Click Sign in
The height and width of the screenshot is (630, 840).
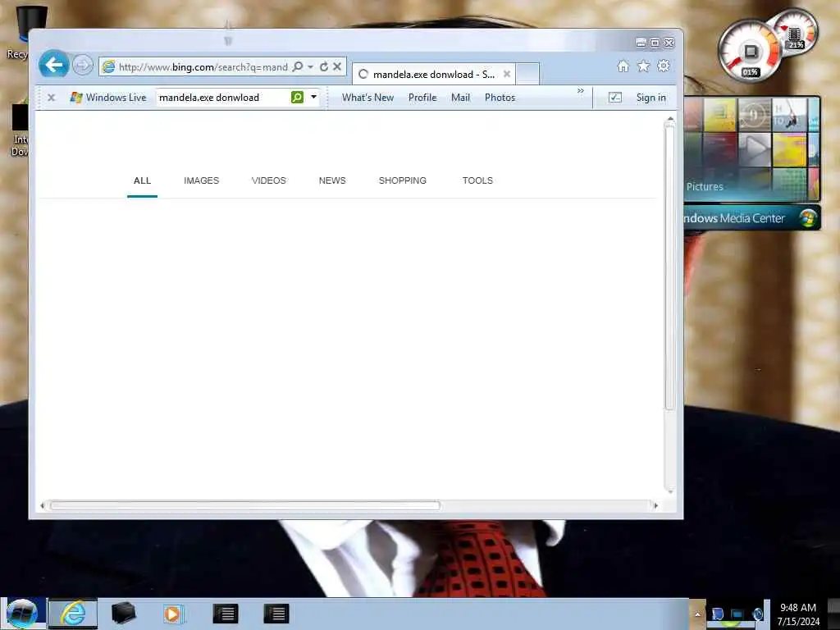(x=651, y=98)
